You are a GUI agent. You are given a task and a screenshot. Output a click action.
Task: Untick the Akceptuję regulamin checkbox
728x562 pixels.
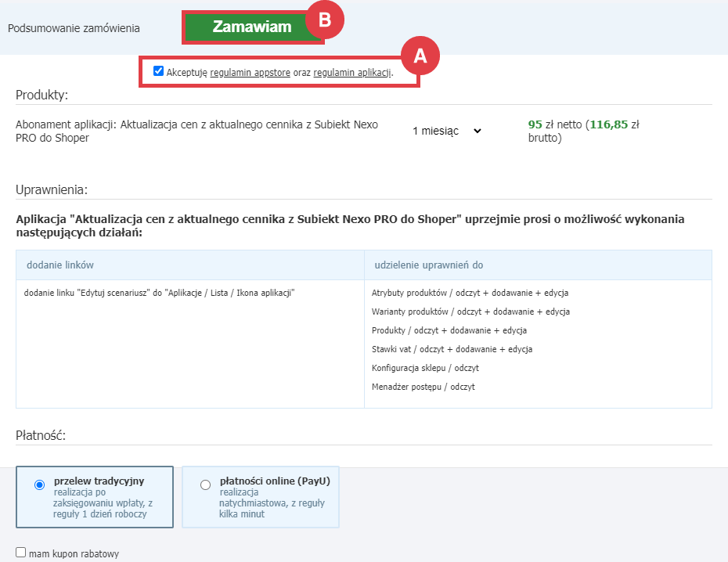click(159, 71)
